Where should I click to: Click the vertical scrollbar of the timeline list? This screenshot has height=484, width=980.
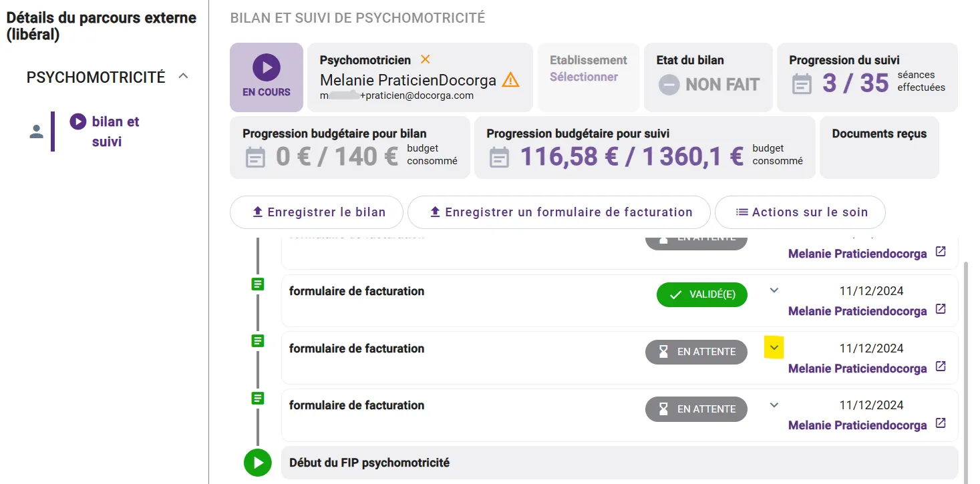click(x=966, y=347)
